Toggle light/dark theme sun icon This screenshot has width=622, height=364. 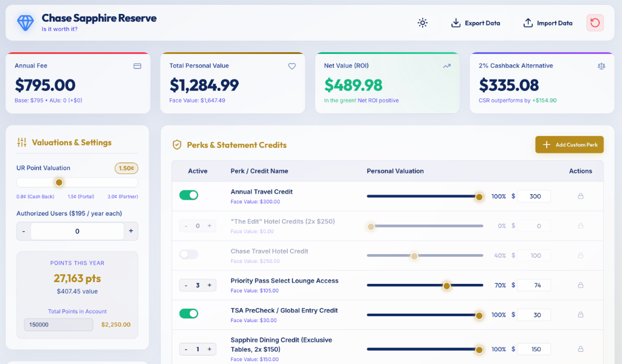point(423,23)
